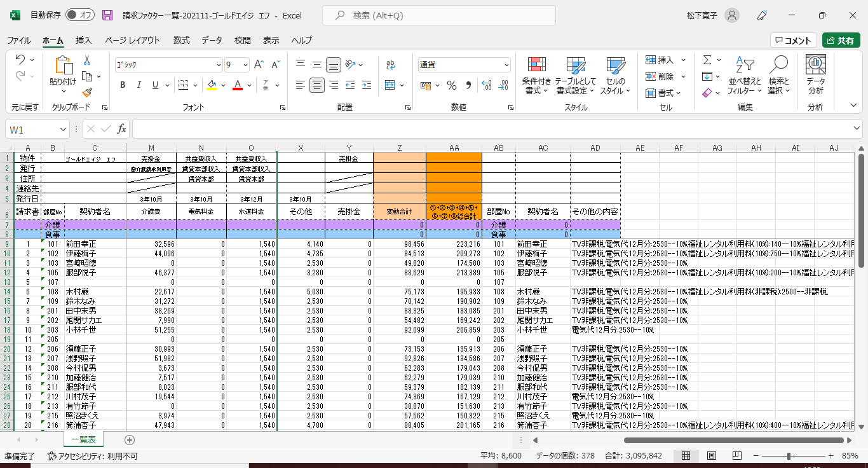Open the number format dropdown
Viewport: 868px width, 468px height.
pyautogui.click(x=506, y=65)
